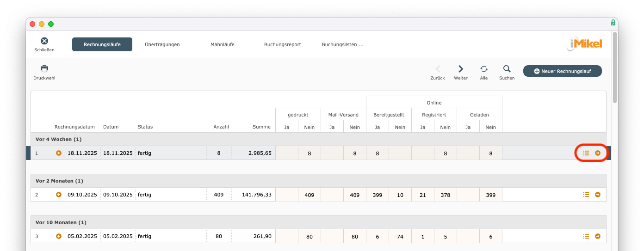Collapse the Vor 4 Wochen (1) group
The width and height of the screenshot is (644, 251).
58,139
